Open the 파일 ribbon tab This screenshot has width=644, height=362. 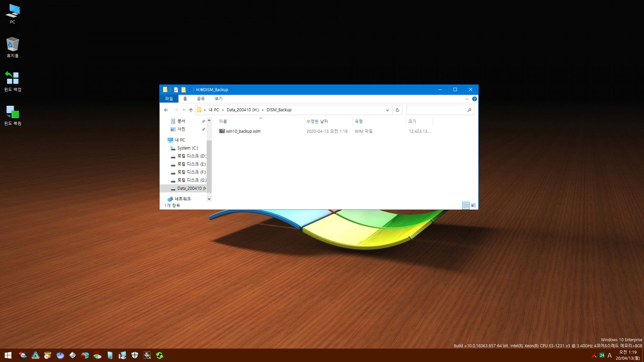pyautogui.click(x=169, y=99)
